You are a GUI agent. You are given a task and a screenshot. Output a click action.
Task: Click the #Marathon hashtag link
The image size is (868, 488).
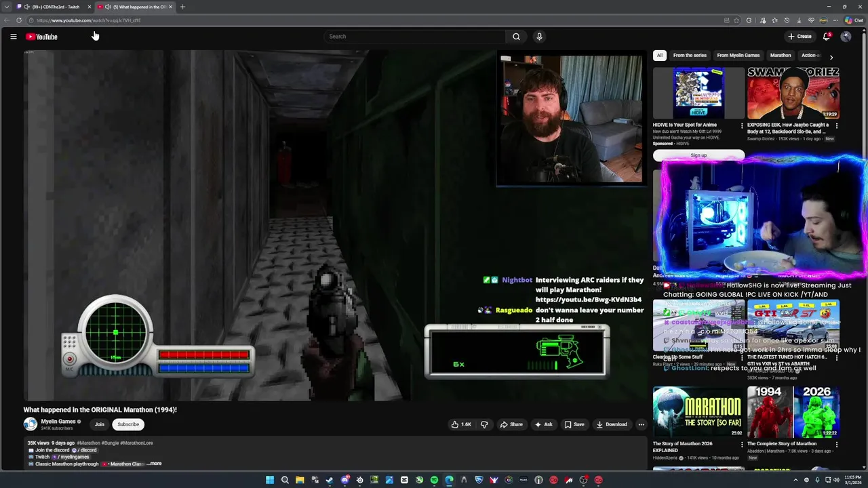pyautogui.click(x=88, y=443)
